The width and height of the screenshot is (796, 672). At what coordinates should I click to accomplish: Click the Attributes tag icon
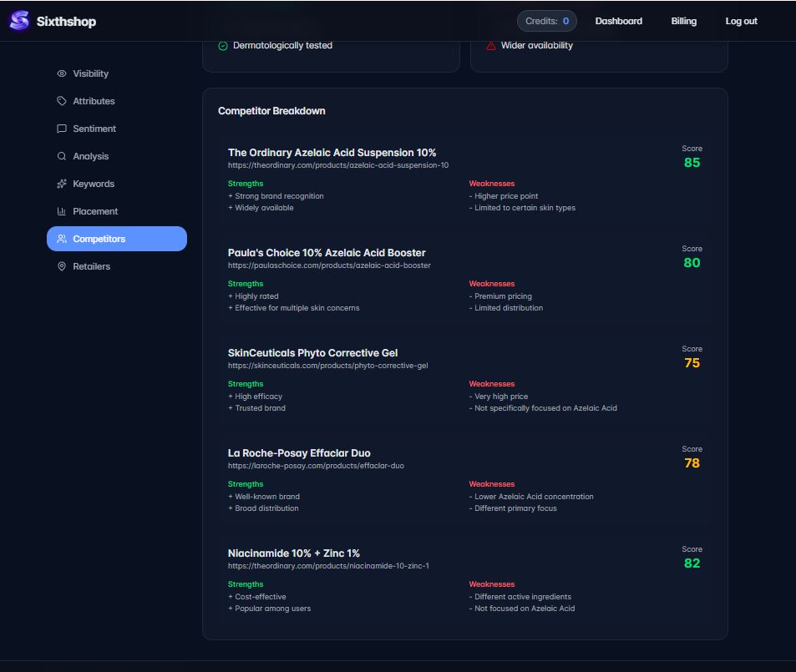(61, 101)
